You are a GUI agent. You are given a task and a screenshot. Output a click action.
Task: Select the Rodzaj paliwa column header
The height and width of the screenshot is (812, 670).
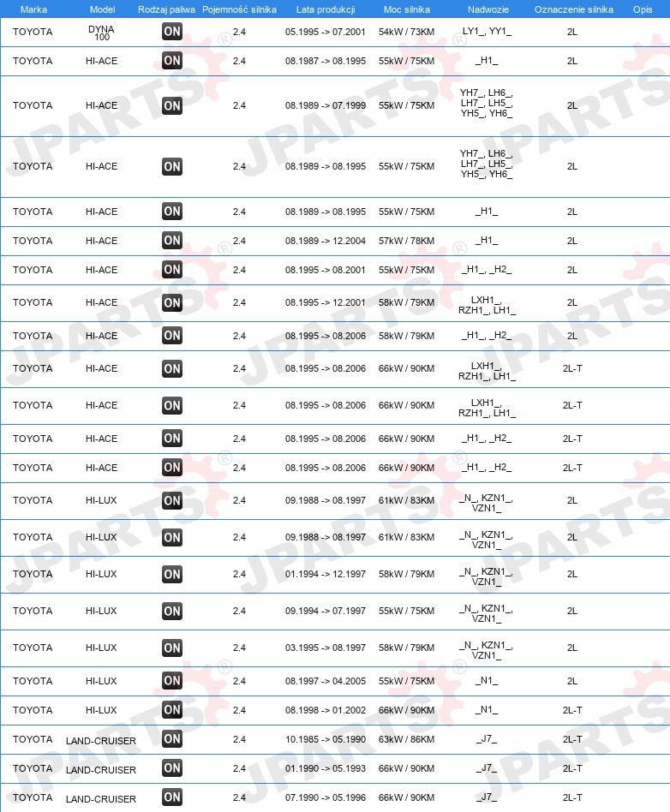click(x=166, y=9)
